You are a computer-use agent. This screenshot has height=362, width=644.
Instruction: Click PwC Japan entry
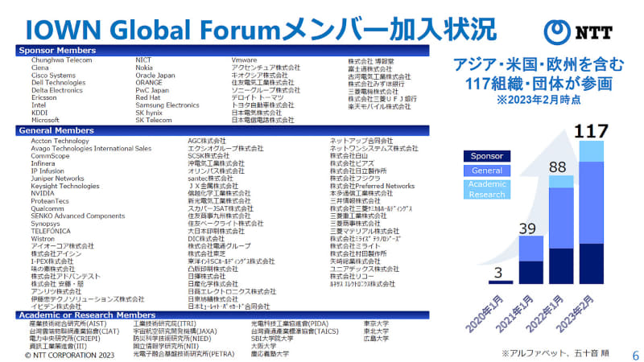click(x=152, y=90)
